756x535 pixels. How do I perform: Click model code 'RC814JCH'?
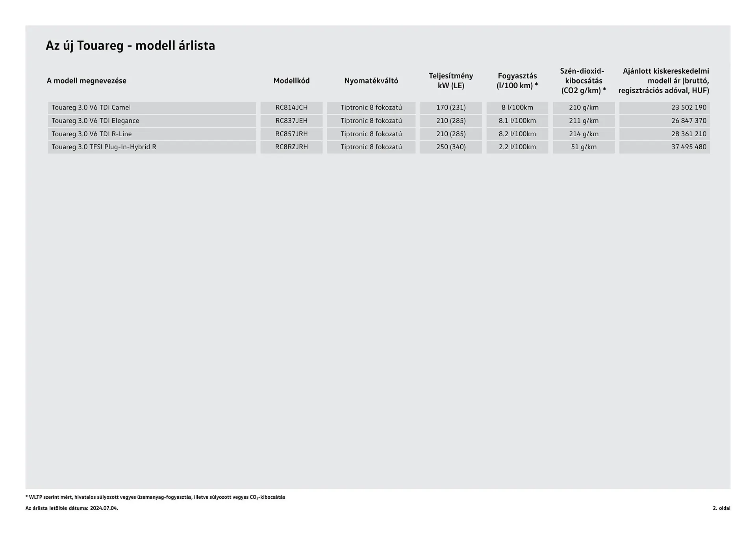[x=291, y=108]
